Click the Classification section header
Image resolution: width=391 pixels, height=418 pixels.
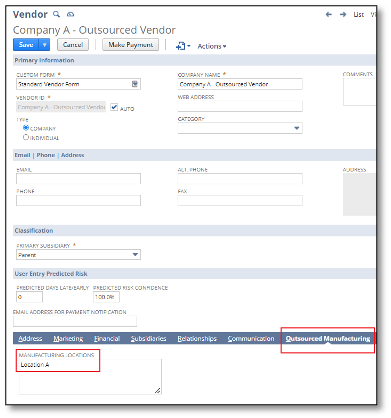(194, 231)
